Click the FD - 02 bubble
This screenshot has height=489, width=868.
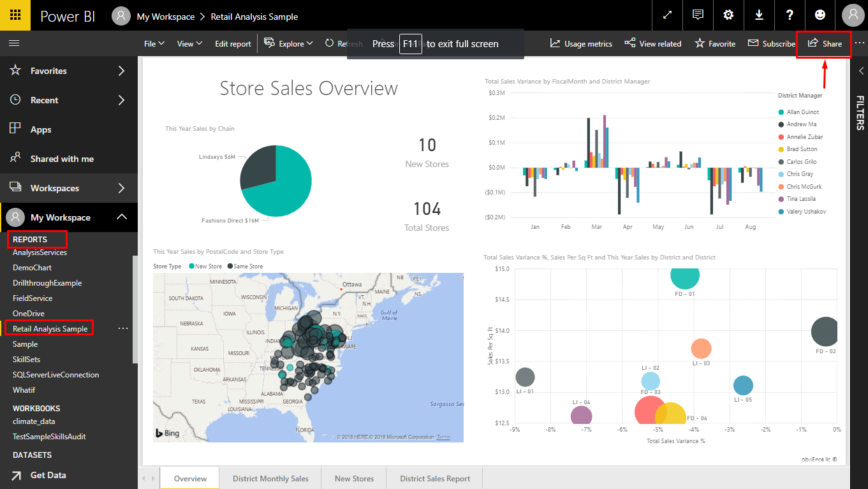click(825, 332)
